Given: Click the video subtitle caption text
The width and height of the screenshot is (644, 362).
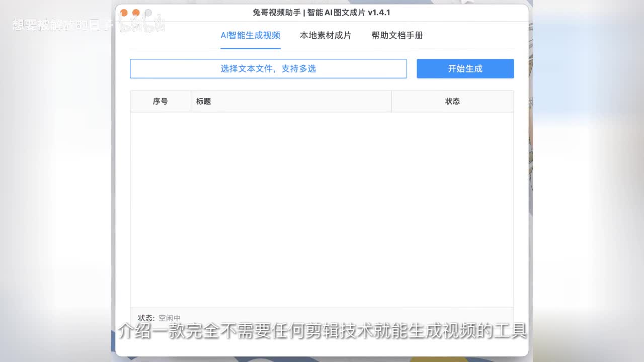Looking at the screenshot, I should pyautogui.click(x=322, y=331).
